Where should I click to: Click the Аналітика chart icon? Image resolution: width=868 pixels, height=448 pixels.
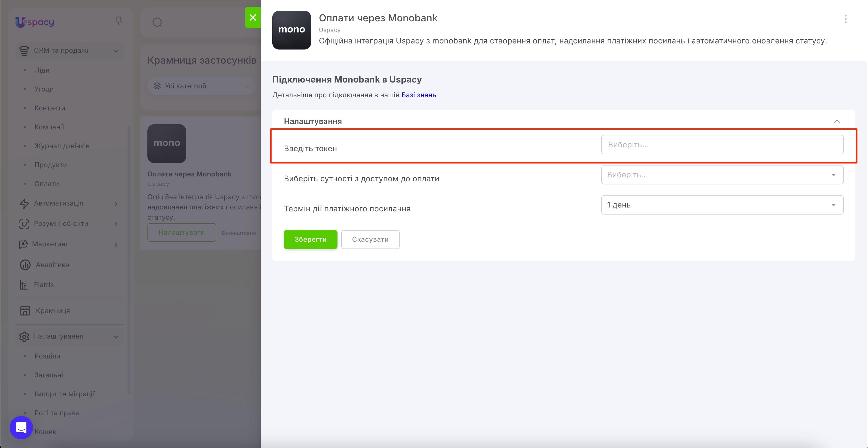point(25,265)
